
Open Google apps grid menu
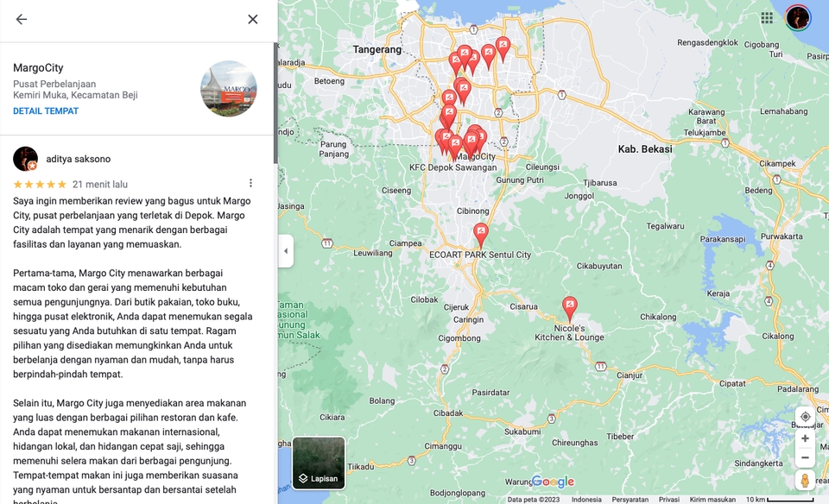coord(767,18)
